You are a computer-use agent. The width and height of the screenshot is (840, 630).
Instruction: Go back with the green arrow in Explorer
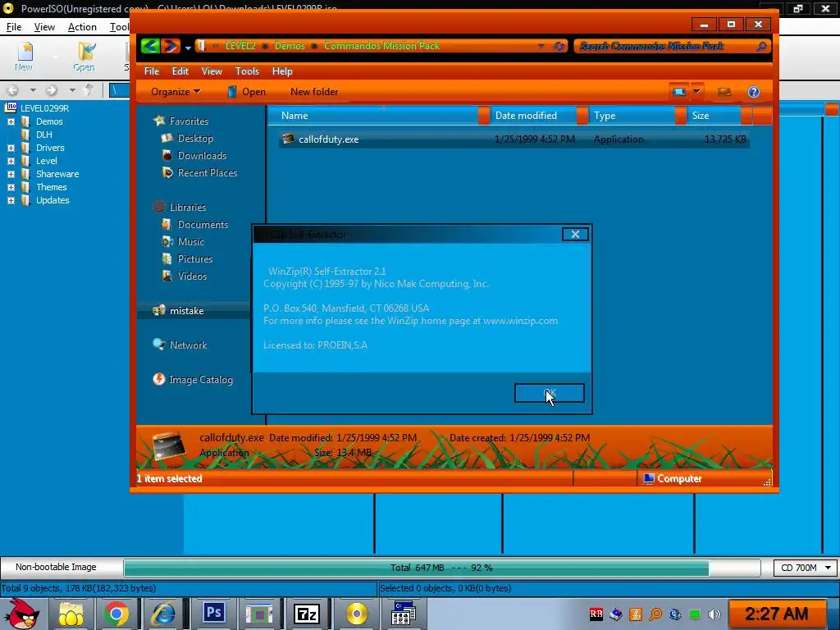[x=151, y=46]
